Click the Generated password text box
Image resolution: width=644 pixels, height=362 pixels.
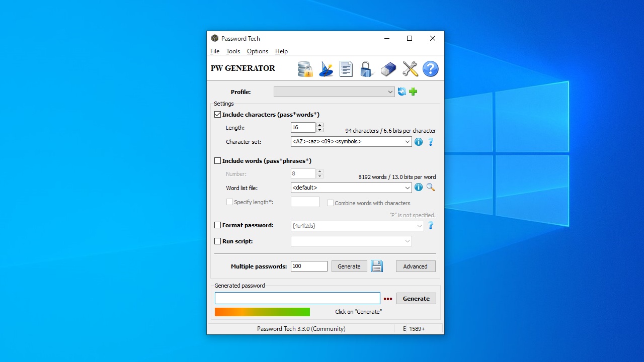click(x=297, y=298)
